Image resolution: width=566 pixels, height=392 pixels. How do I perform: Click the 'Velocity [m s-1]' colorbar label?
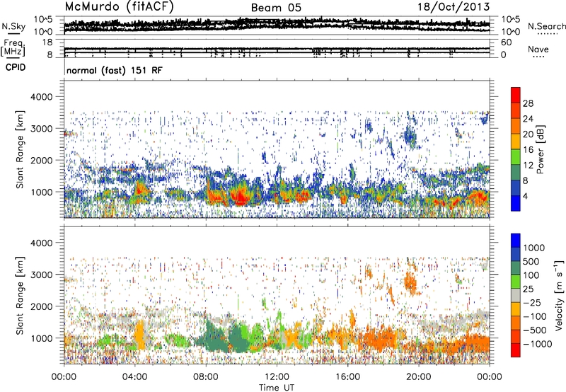pos(559,295)
